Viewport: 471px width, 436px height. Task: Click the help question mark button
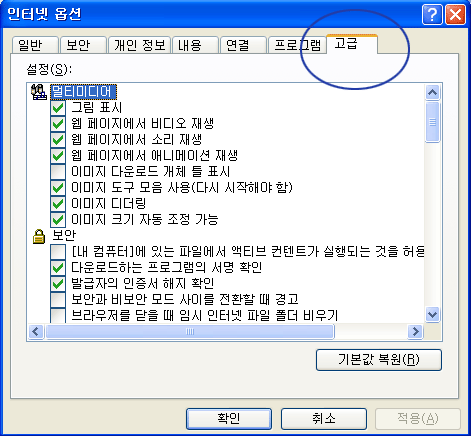pyautogui.click(x=432, y=15)
